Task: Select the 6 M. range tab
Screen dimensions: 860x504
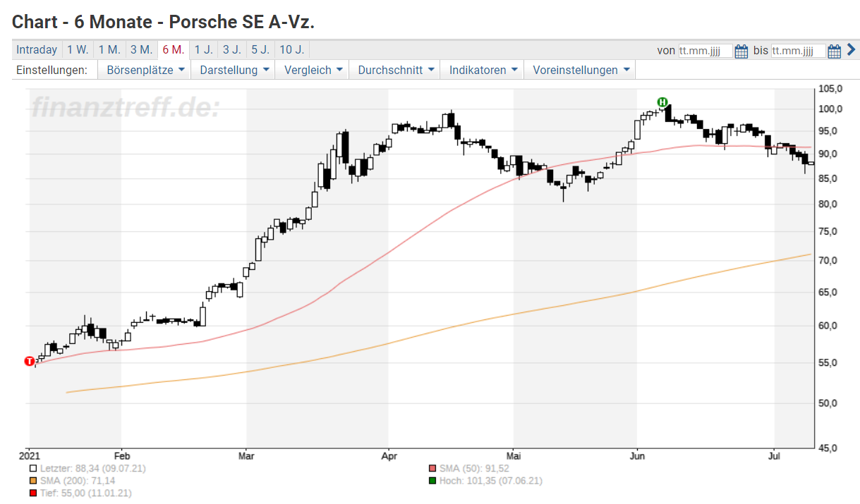Action: (x=173, y=49)
